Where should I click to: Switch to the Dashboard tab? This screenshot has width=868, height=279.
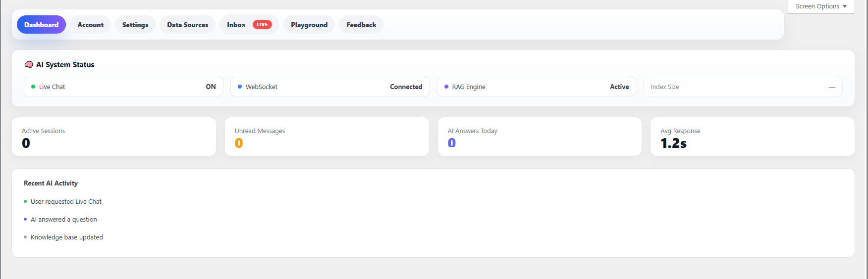click(41, 25)
